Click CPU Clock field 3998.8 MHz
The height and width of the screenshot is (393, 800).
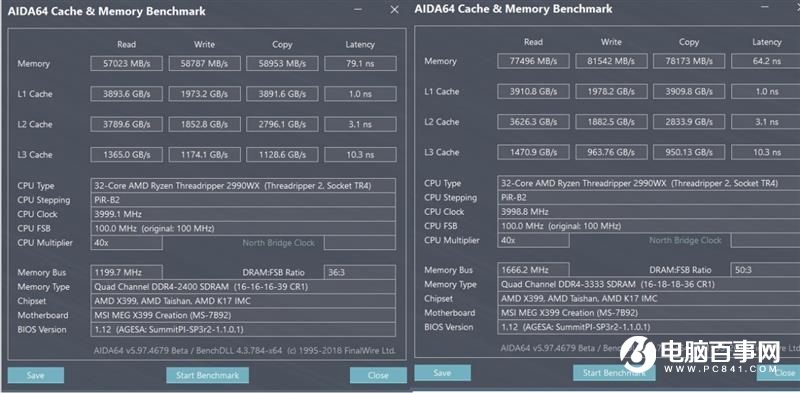tap(648, 211)
